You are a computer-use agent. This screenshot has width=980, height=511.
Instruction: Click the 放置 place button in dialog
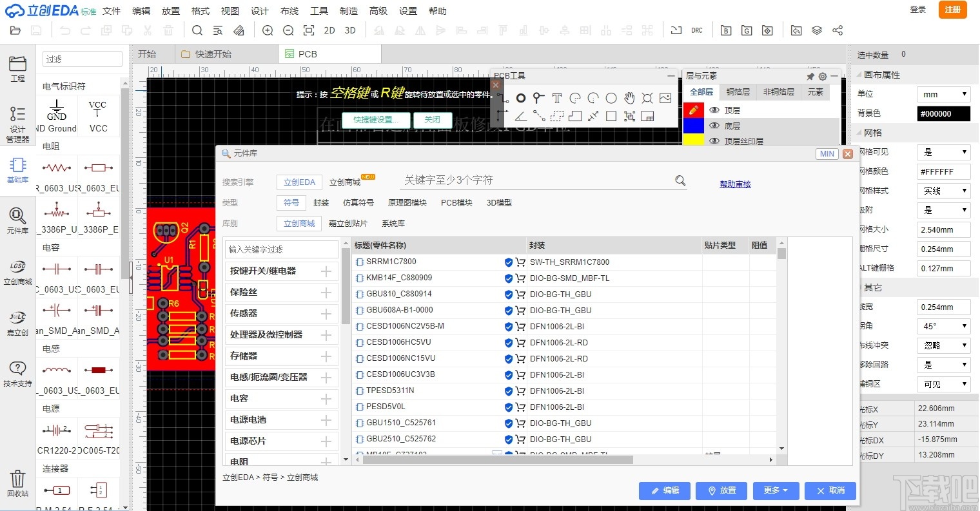point(722,490)
